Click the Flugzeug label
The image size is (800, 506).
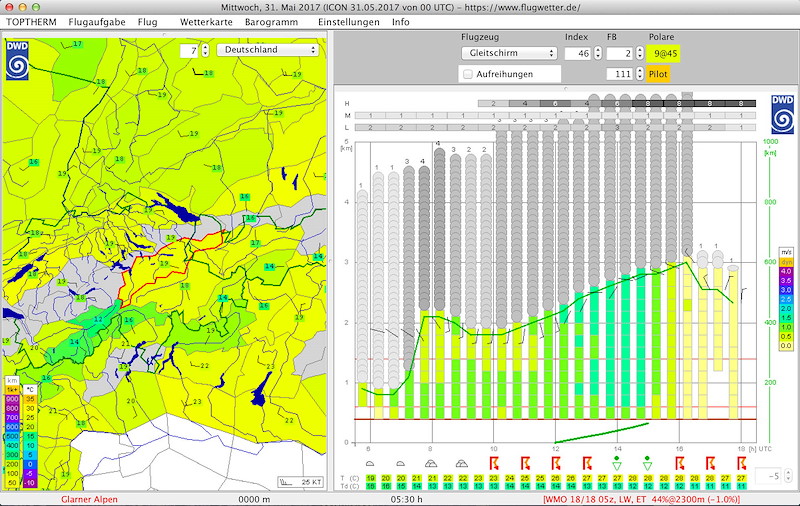[x=480, y=37]
